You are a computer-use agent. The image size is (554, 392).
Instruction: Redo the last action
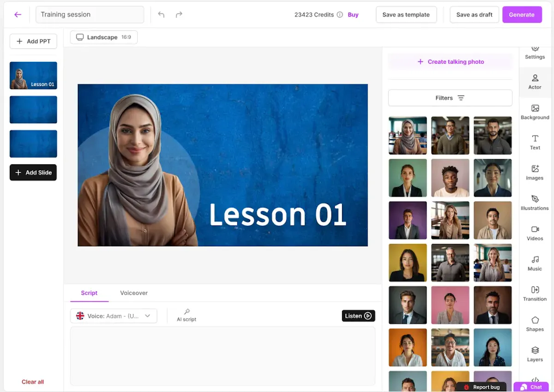coord(179,15)
